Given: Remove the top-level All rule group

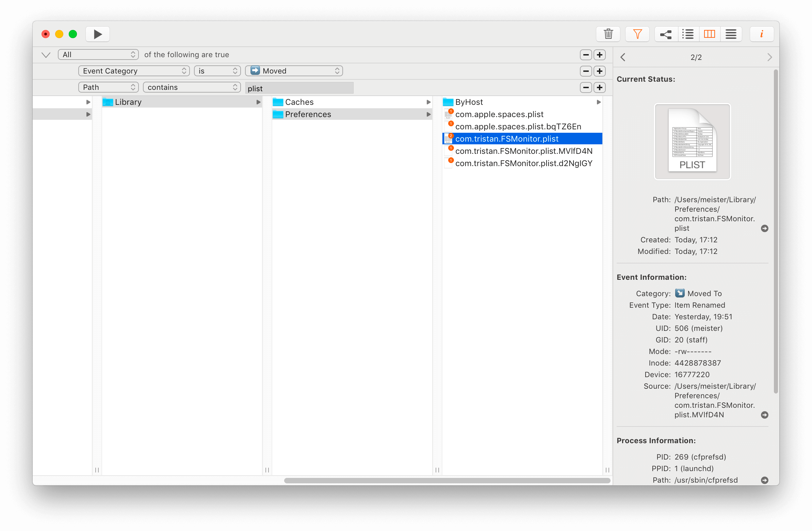Looking at the screenshot, I should tap(586, 55).
